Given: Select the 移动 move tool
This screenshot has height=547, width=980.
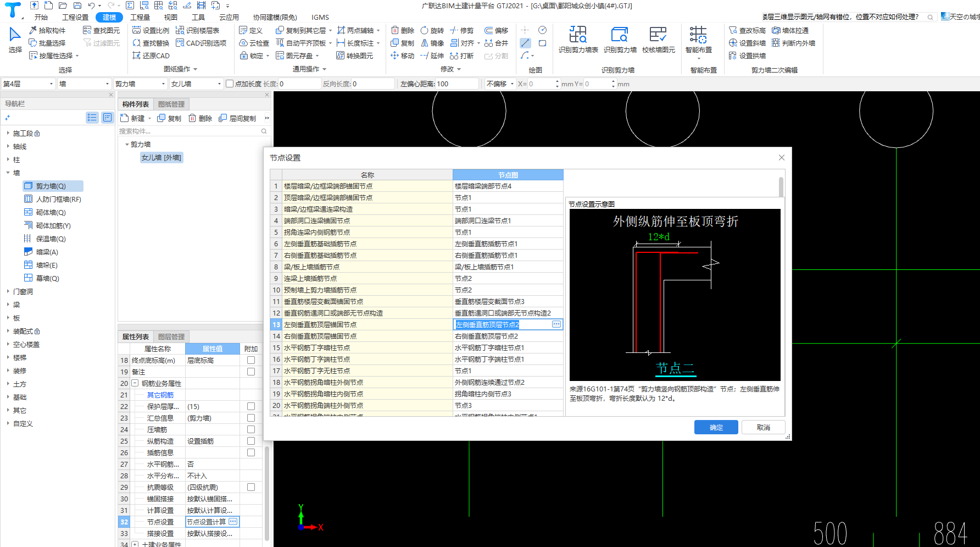Looking at the screenshot, I should point(403,56).
